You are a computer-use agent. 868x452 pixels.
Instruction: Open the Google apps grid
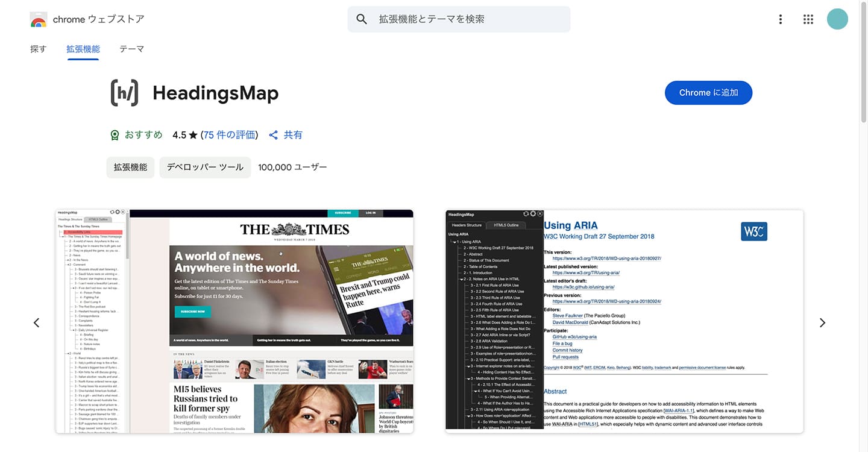point(808,19)
